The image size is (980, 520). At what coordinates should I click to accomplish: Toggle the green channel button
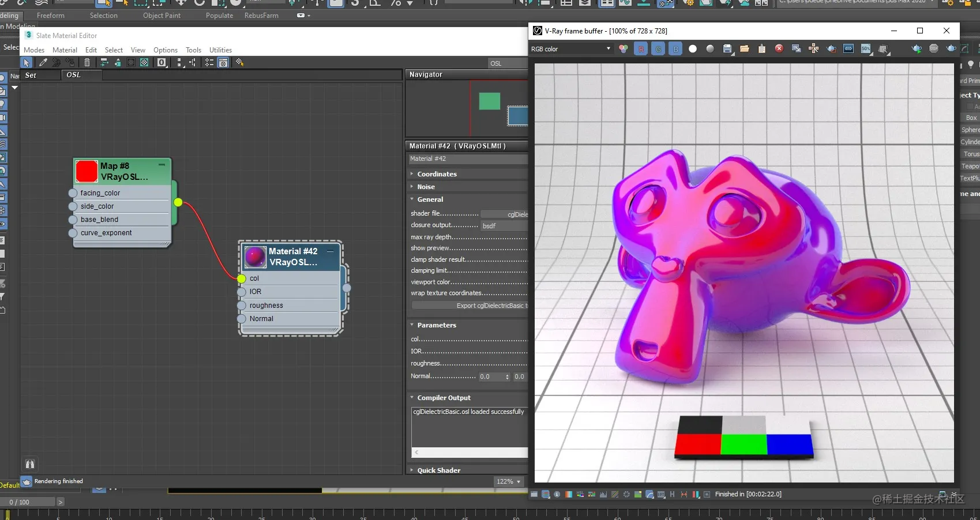(658, 49)
